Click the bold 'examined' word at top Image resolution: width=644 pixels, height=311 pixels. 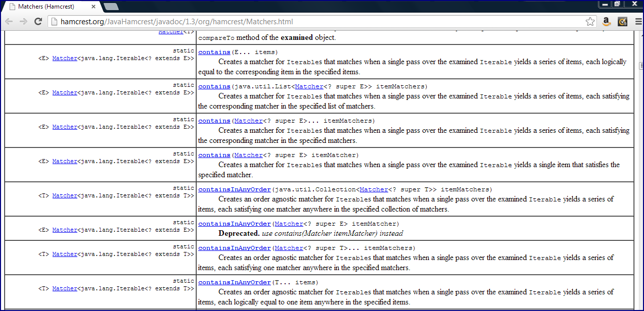pyautogui.click(x=297, y=38)
